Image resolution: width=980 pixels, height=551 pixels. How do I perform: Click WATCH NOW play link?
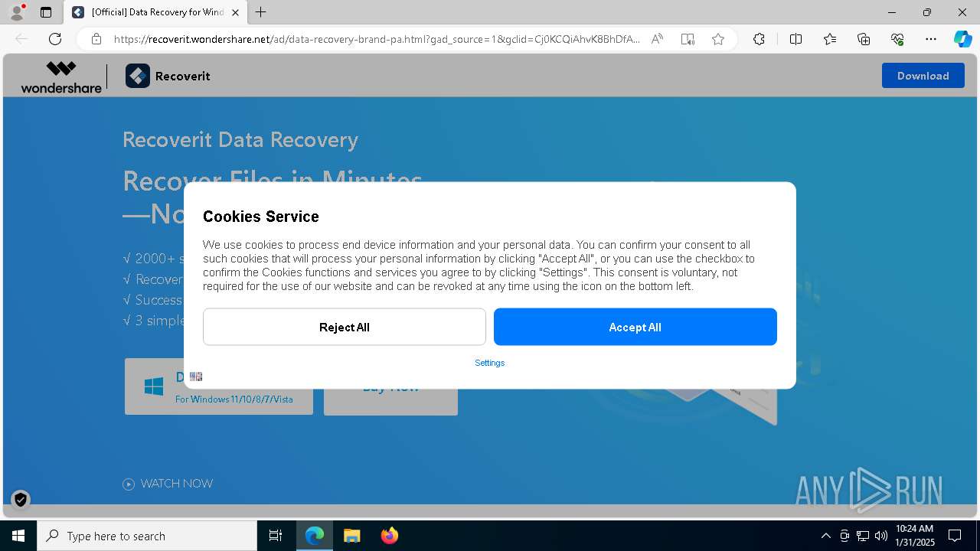168,484
